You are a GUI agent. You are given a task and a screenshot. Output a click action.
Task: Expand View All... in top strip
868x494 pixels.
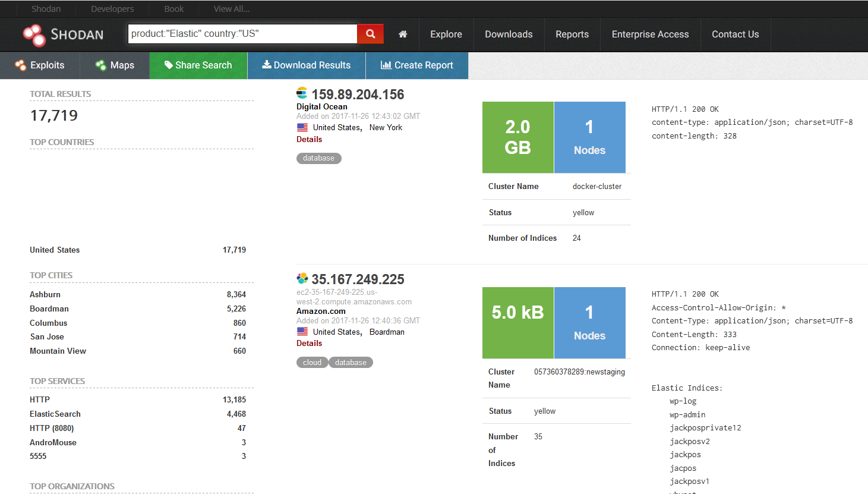coord(232,9)
